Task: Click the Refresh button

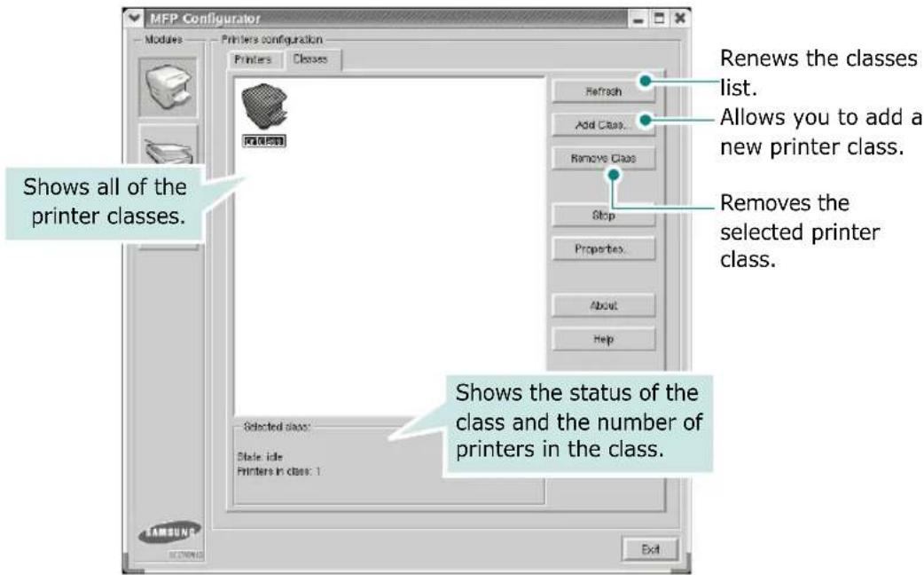Action: click(603, 91)
